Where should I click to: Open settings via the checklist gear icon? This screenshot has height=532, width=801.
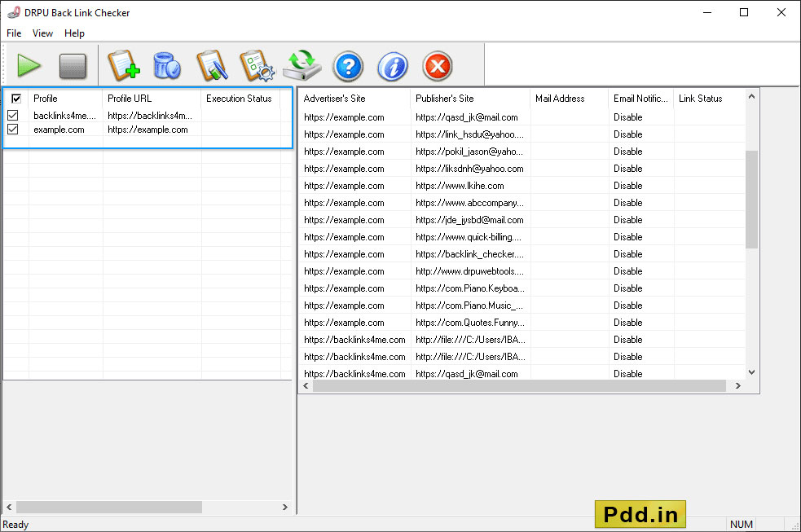[x=257, y=66]
